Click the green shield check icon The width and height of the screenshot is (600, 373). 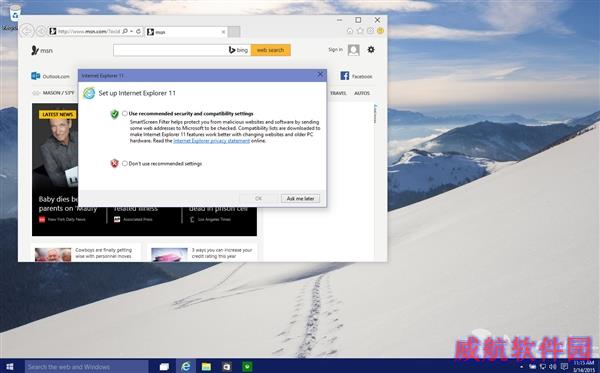pos(114,114)
